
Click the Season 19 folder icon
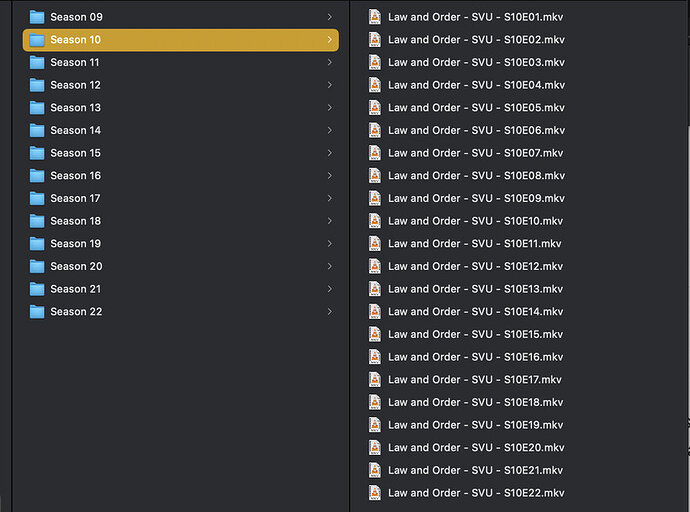(37, 244)
